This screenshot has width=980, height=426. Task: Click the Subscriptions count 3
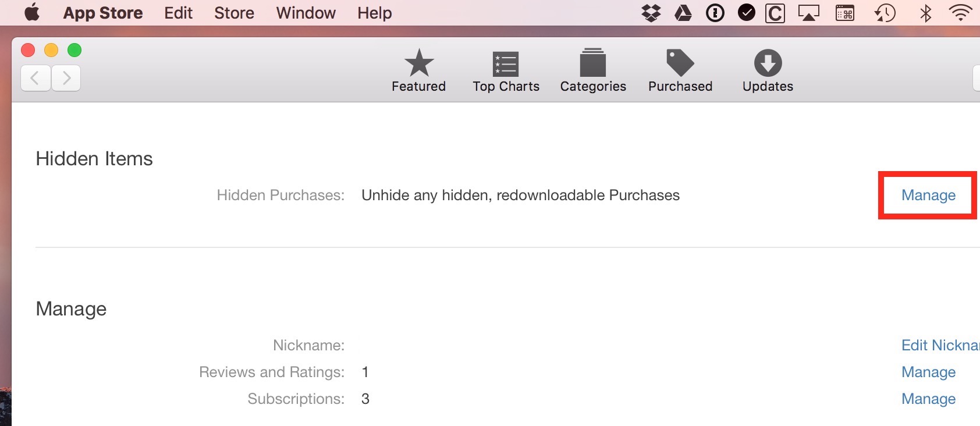point(365,399)
